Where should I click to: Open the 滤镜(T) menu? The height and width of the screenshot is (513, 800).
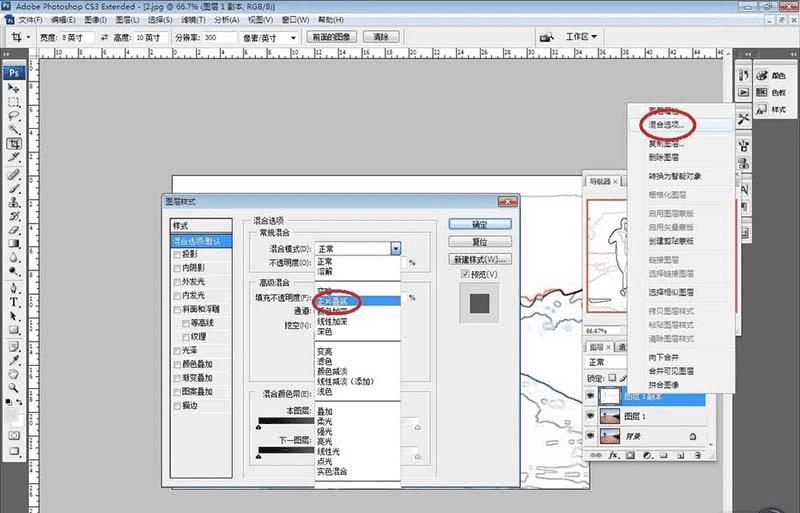tap(193, 20)
